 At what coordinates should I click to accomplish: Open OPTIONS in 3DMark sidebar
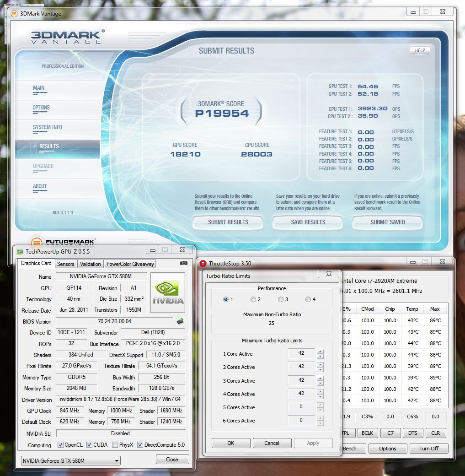41,108
